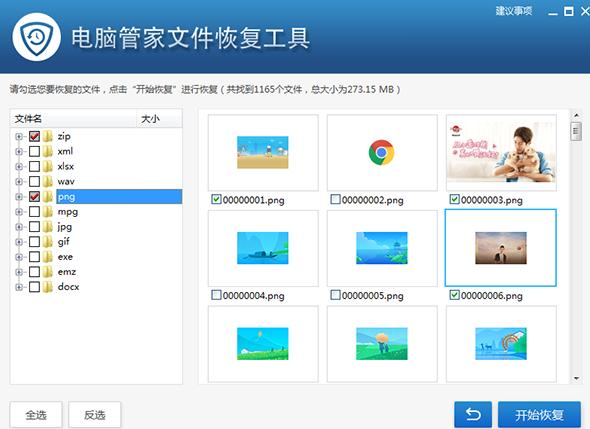The image size is (590, 429).
Task: Click the shield logo icon in the header
Action: 36,37
